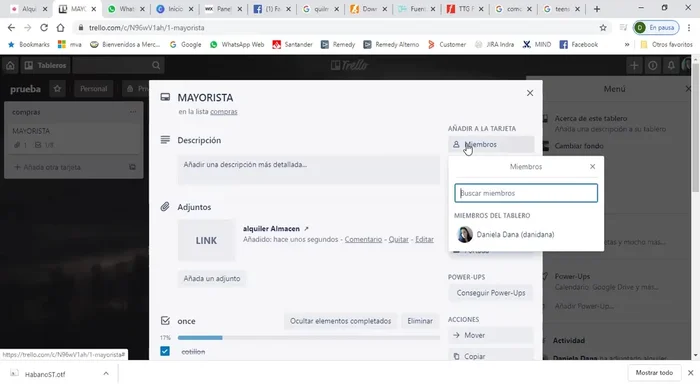Image resolution: width=700 pixels, height=386 pixels.
Task: Click Quitar to remove attachment
Action: (398, 240)
